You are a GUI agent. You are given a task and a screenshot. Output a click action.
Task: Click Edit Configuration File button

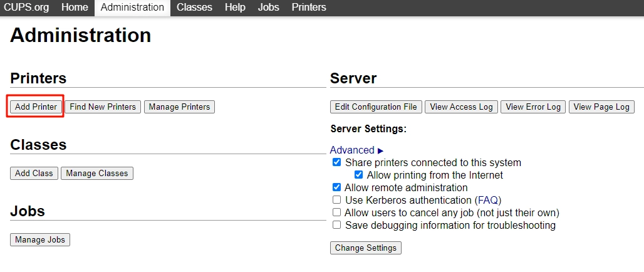[376, 107]
